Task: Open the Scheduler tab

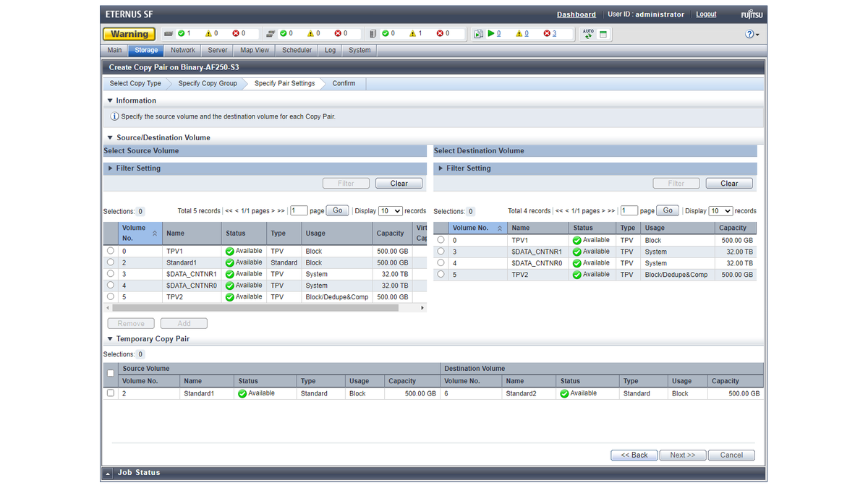Action: (297, 51)
